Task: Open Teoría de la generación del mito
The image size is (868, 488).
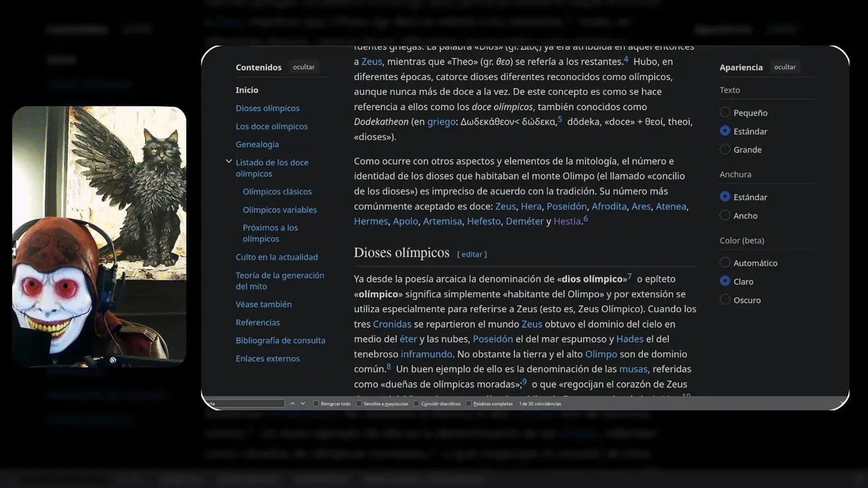Action: pos(280,281)
